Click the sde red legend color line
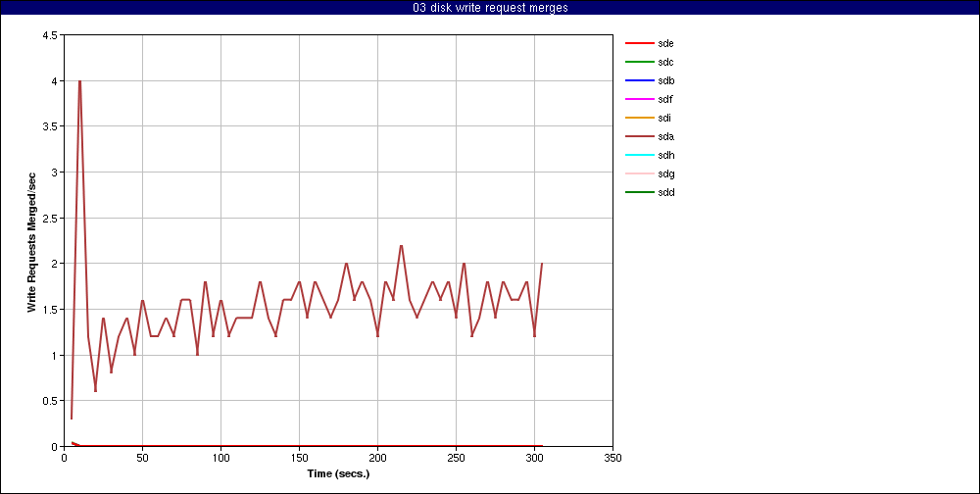The width and height of the screenshot is (980, 494). pyautogui.click(x=639, y=44)
